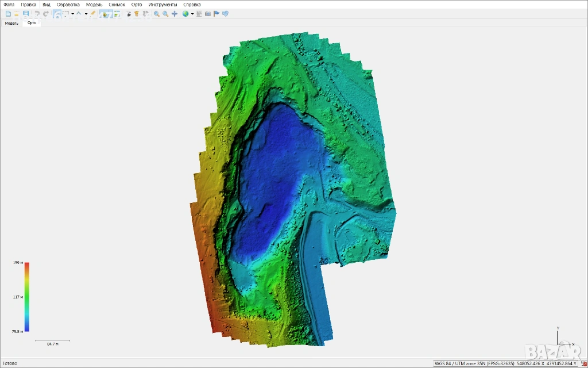Click the Undo arrow icon
The width and height of the screenshot is (588, 368).
coord(37,14)
